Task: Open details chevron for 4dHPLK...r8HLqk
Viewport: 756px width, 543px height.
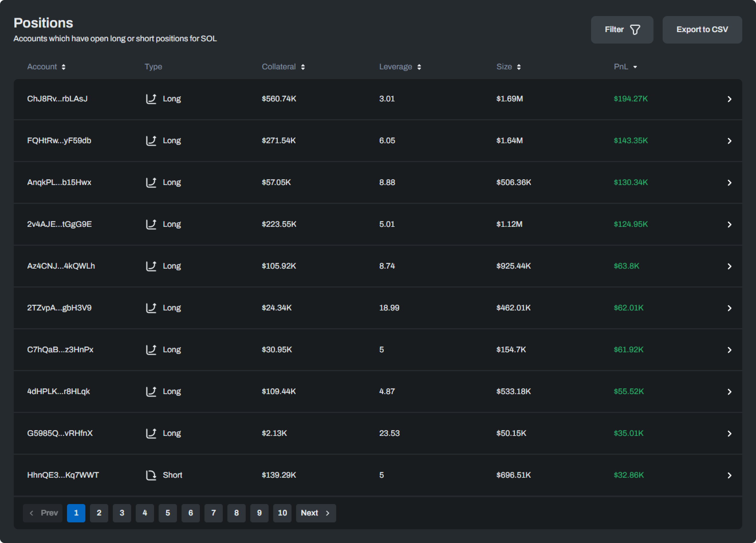Action: coord(729,392)
